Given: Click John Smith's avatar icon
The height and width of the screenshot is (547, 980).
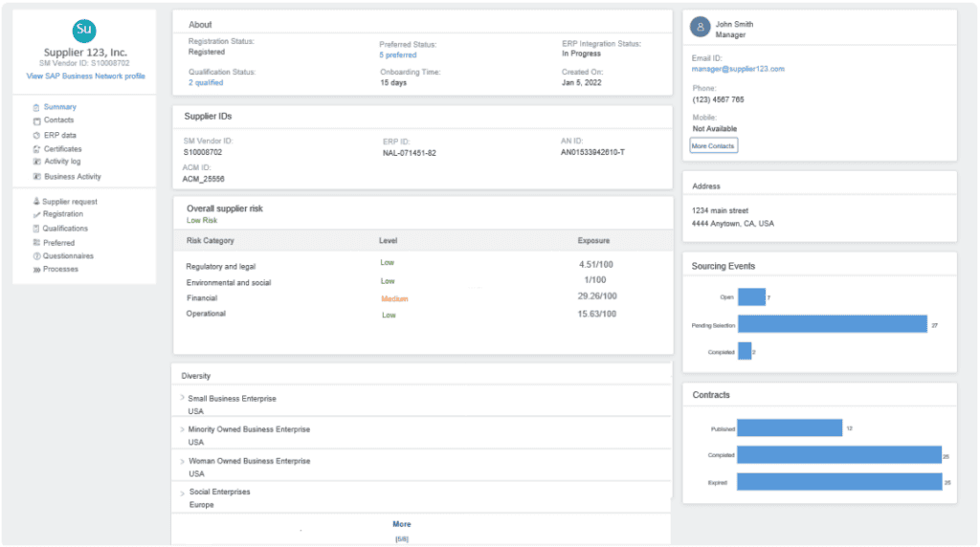Looking at the screenshot, I should coord(700,27).
